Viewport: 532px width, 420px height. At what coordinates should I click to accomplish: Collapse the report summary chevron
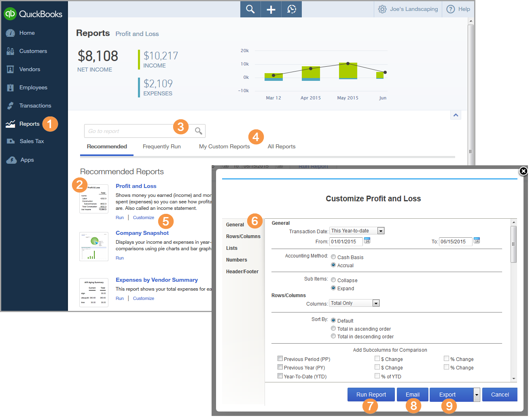pyautogui.click(x=456, y=115)
